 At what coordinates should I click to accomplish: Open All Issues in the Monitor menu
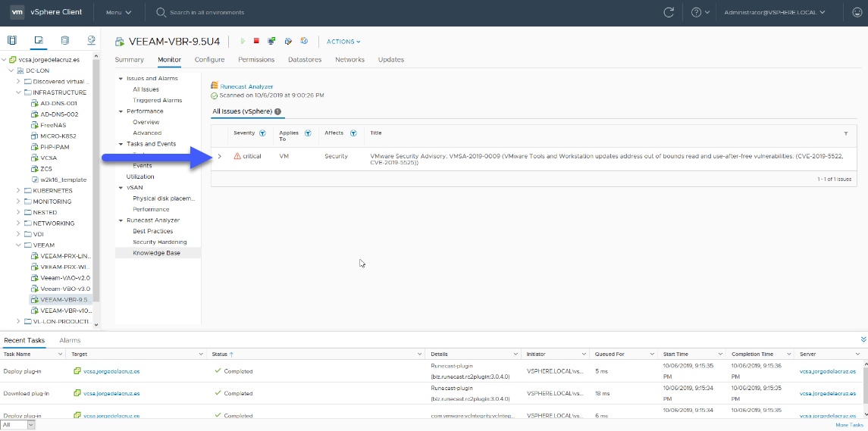coord(146,89)
